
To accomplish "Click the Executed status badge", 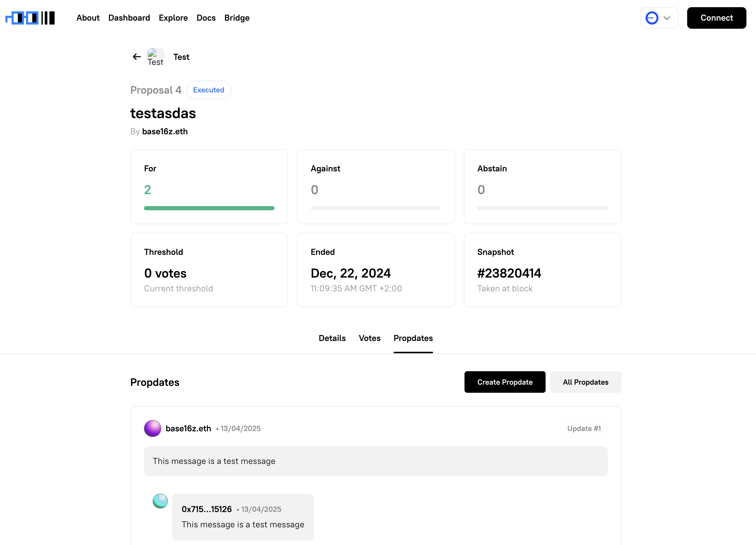I will (x=208, y=90).
